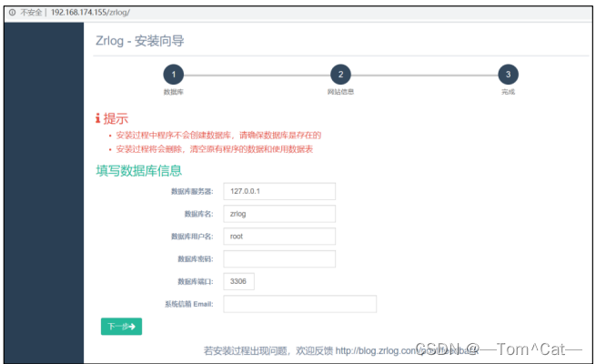Click the site info icon in address bar
This screenshot has width=596, height=364.
pos(12,13)
